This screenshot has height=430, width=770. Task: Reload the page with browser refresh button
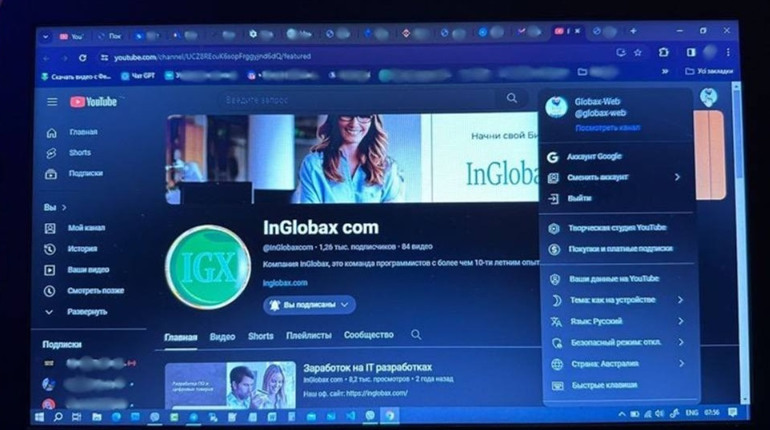(x=82, y=57)
